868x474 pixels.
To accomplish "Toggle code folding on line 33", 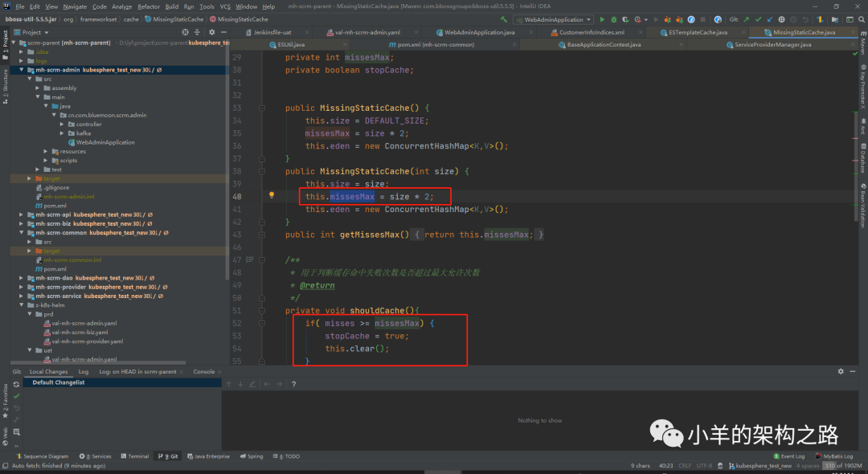I will (262, 108).
